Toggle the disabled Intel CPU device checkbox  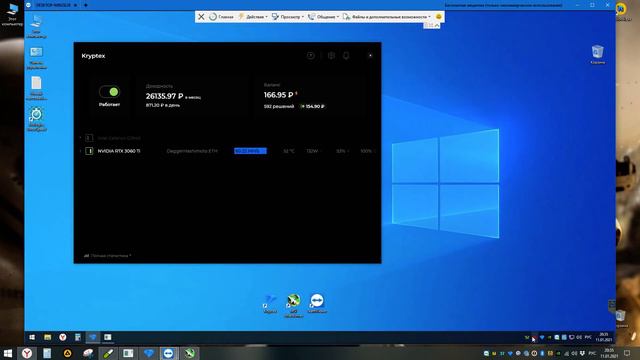[89, 138]
